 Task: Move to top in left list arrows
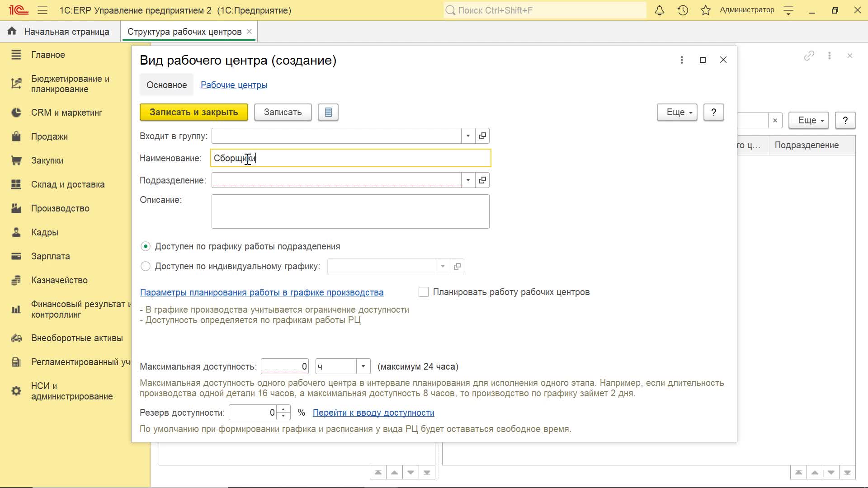click(x=378, y=473)
